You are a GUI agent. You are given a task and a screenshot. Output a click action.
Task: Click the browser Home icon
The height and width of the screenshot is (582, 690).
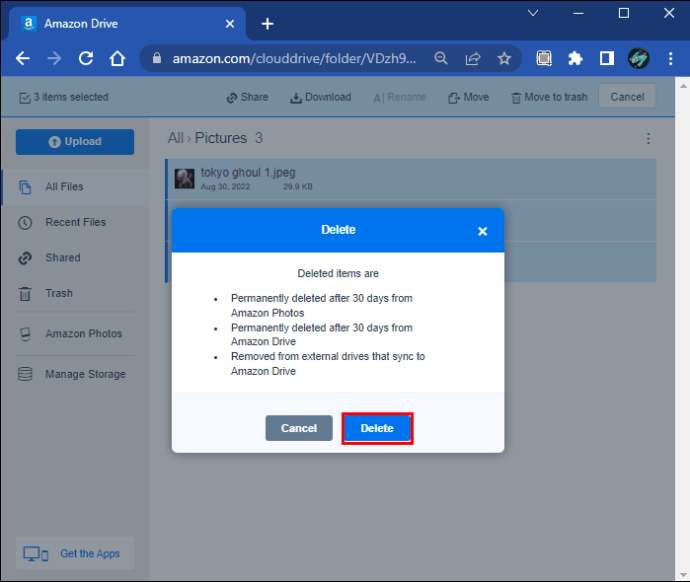[x=117, y=58]
